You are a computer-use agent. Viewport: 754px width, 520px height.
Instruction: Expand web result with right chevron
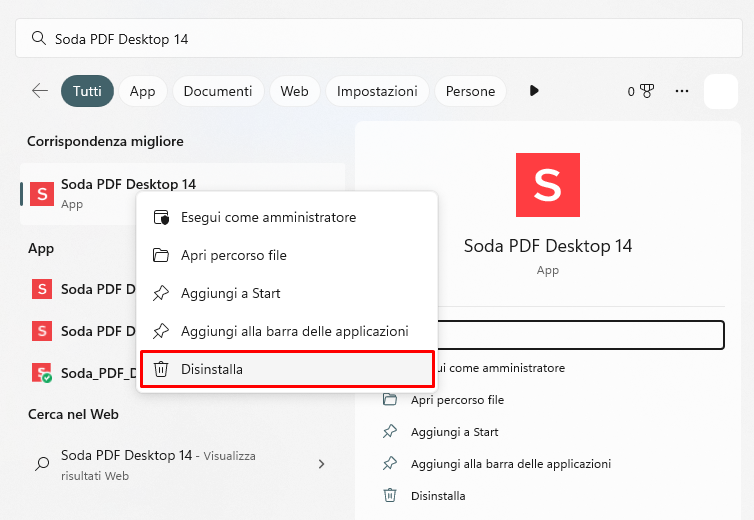pos(321,464)
